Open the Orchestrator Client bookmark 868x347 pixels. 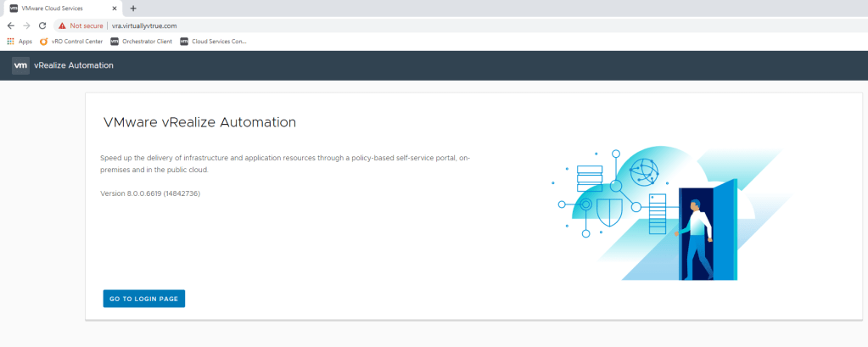(x=141, y=41)
